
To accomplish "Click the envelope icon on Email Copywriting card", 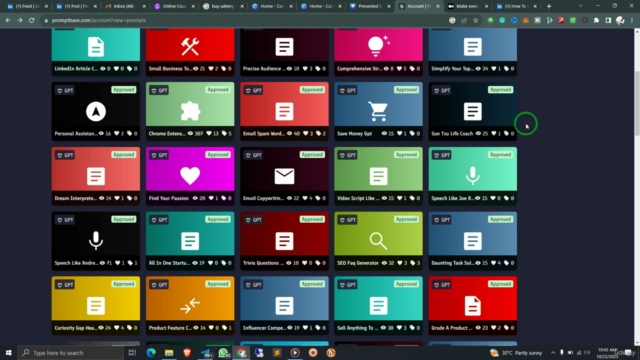I will point(284,176).
